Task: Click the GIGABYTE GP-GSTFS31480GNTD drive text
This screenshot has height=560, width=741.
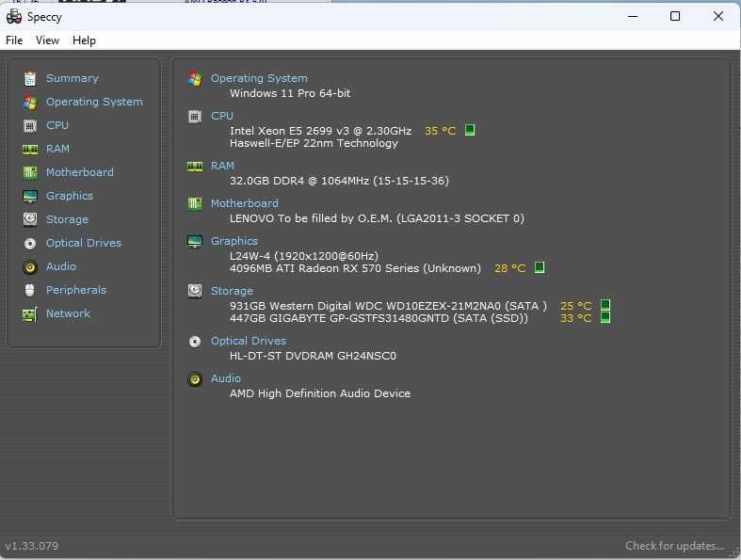Action: [x=379, y=318]
